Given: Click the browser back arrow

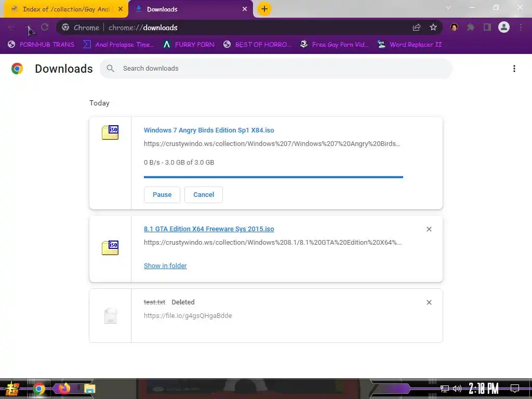Looking at the screenshot, I should [11, 28].
